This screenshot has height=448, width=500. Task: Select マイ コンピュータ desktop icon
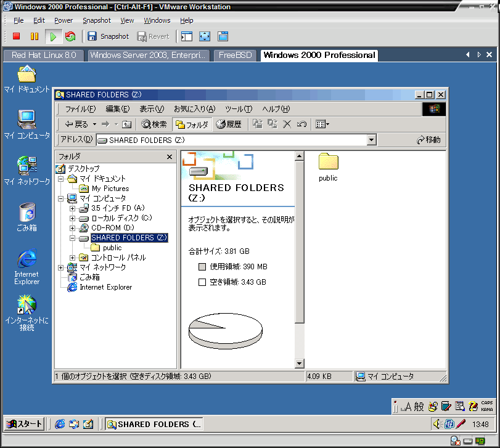tap(27, 125)
